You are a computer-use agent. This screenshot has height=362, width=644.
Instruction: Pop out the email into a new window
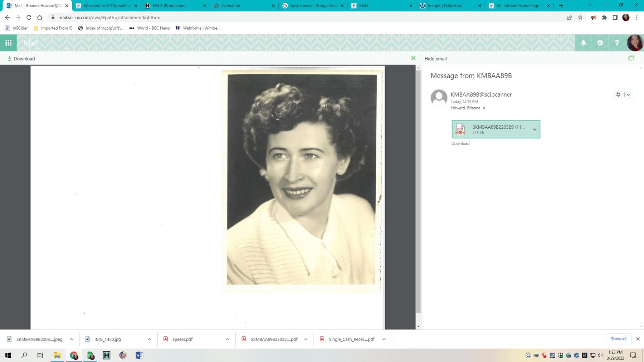[x=631, y=58]
